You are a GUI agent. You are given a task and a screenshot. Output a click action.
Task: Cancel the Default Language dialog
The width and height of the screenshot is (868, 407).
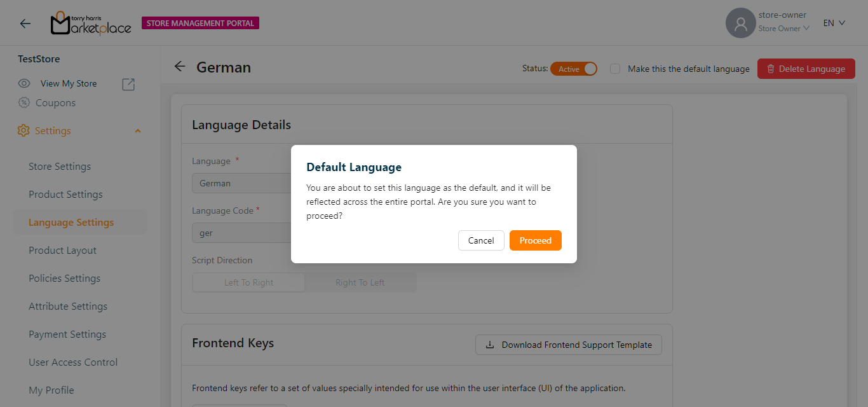point(480,240)
